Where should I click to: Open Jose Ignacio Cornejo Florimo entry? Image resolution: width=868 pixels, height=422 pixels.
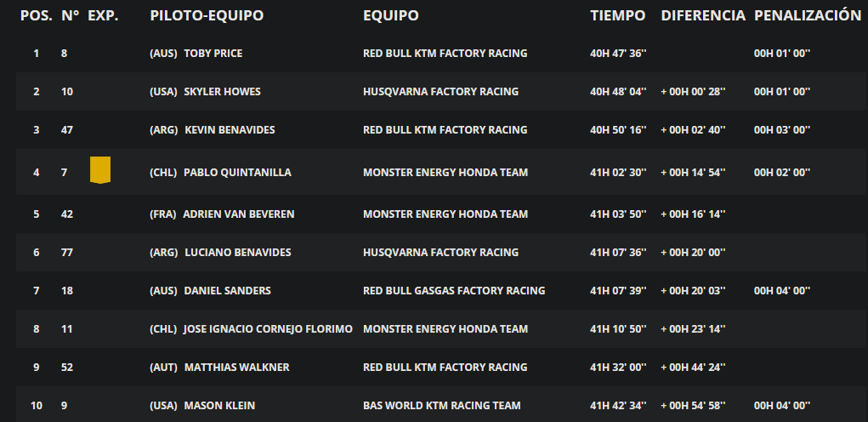pos(268,329)
